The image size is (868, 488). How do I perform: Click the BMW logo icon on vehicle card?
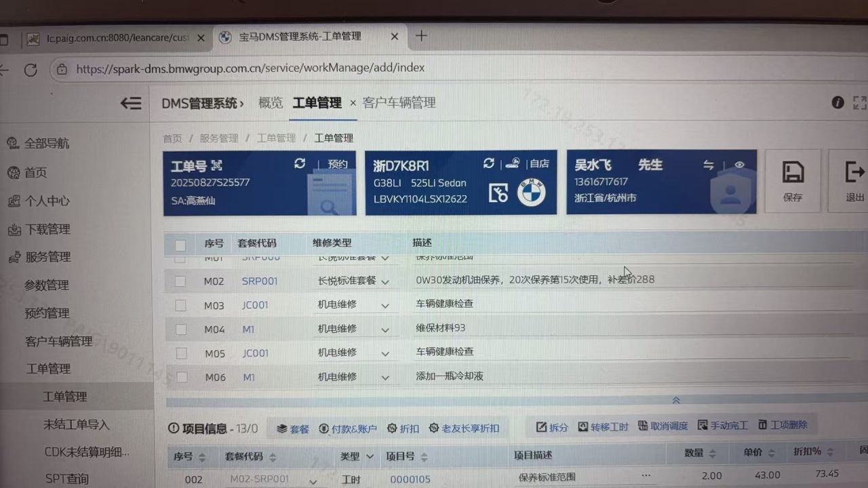point(531,193)
